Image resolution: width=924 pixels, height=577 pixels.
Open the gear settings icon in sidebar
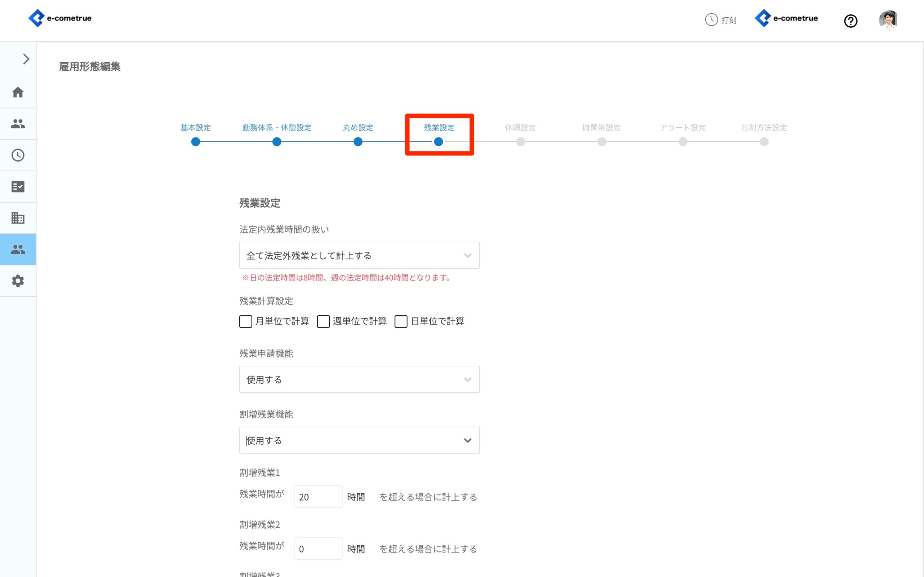pos(18,281)
